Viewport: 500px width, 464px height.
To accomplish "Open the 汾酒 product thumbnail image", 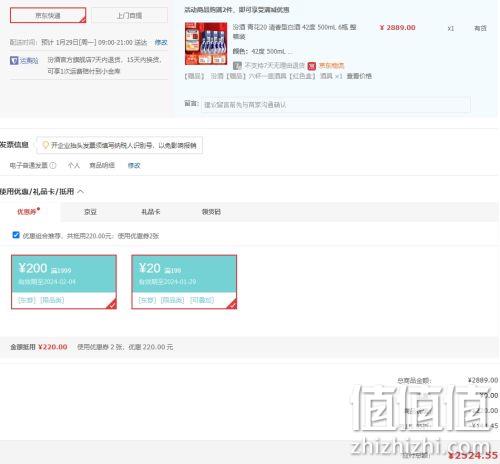I will click(206, 44).
